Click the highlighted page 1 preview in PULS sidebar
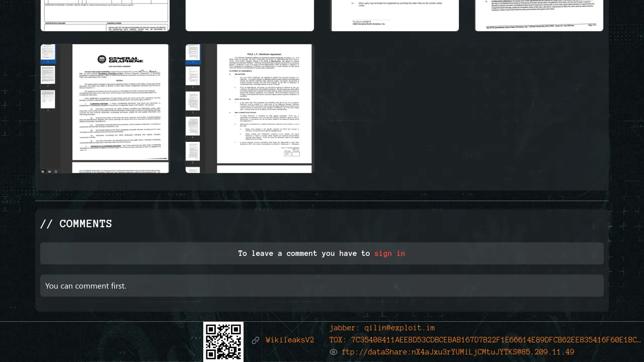 (193, 53)
